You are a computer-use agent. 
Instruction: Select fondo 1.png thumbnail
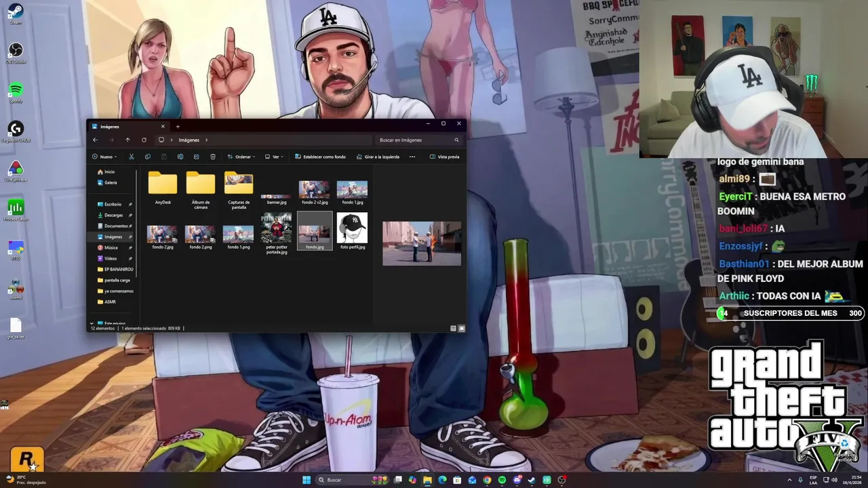[239, 237]
